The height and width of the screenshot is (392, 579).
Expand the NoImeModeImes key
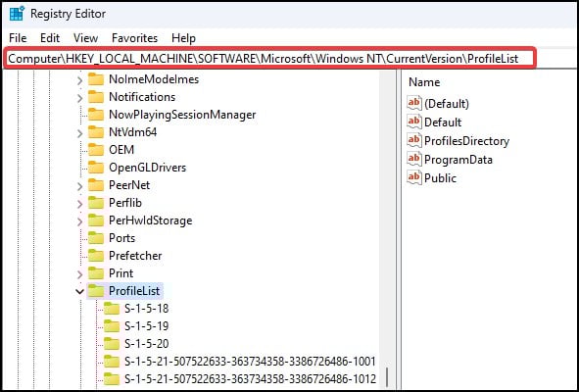(x=79, y=79)
